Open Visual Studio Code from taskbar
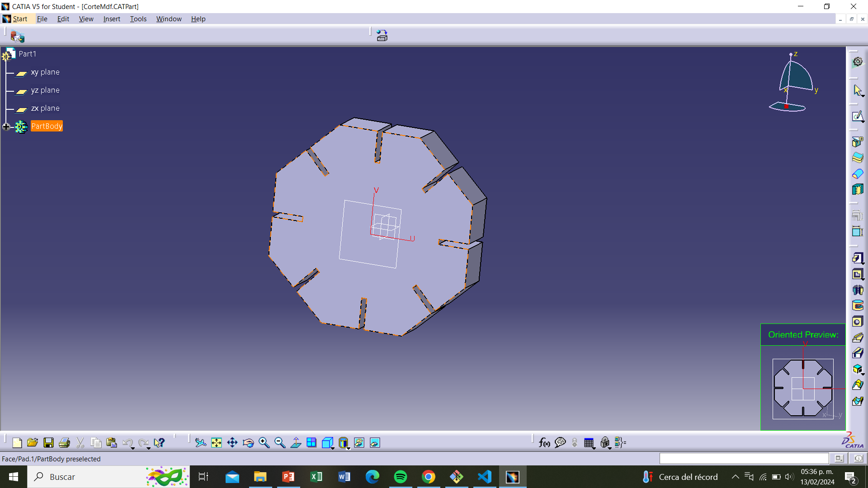 pos(485,477)
